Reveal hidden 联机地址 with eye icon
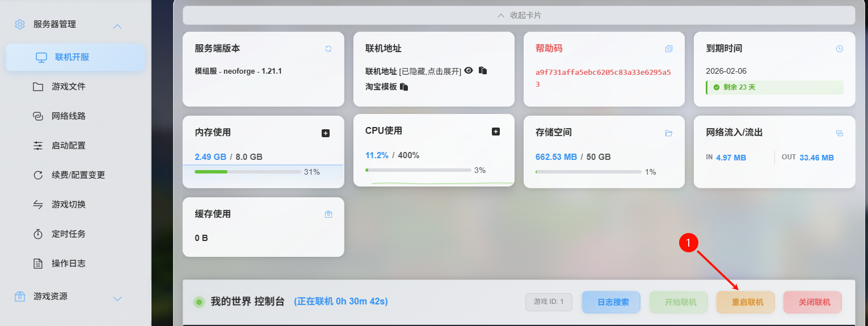The image size is (868, 326). point(469,71)
